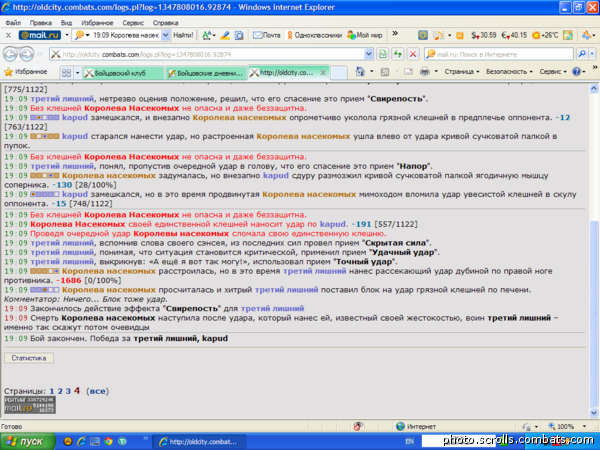Click the maps toolbar icon

pyautogui.click(x=568, y=35)
